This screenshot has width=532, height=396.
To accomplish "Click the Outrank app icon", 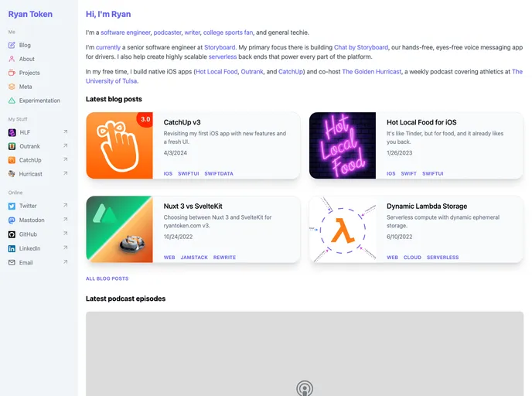I will click(12, 146).
